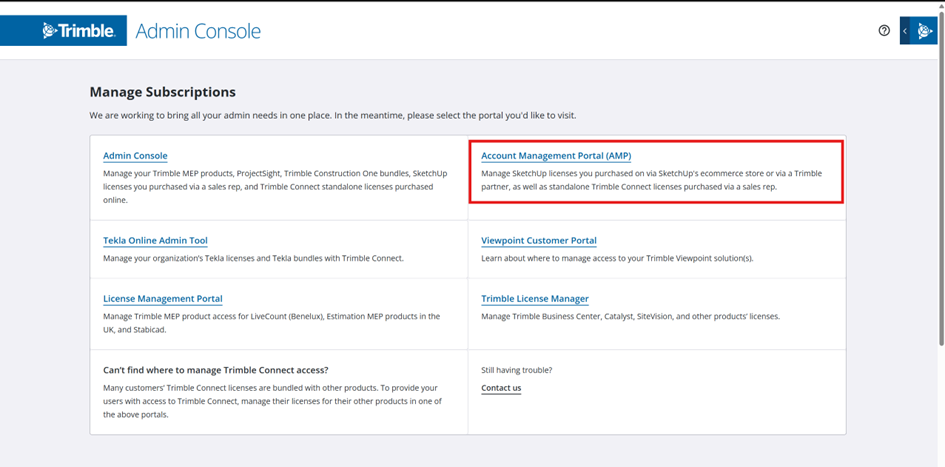Open the help question mark icon
Viewport: 945px width, 467px height.
[x=884, y=31]
